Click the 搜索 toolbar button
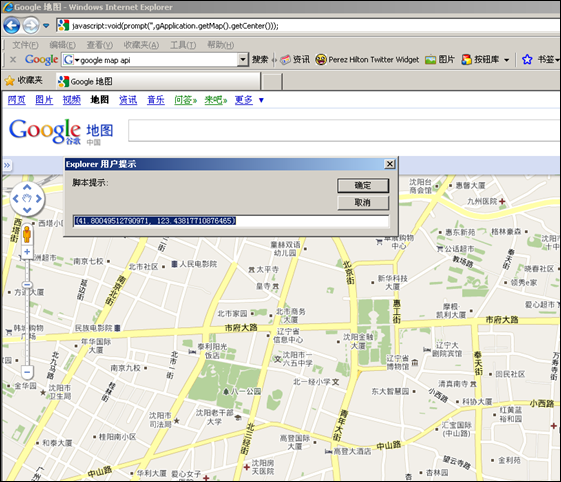 260,59
